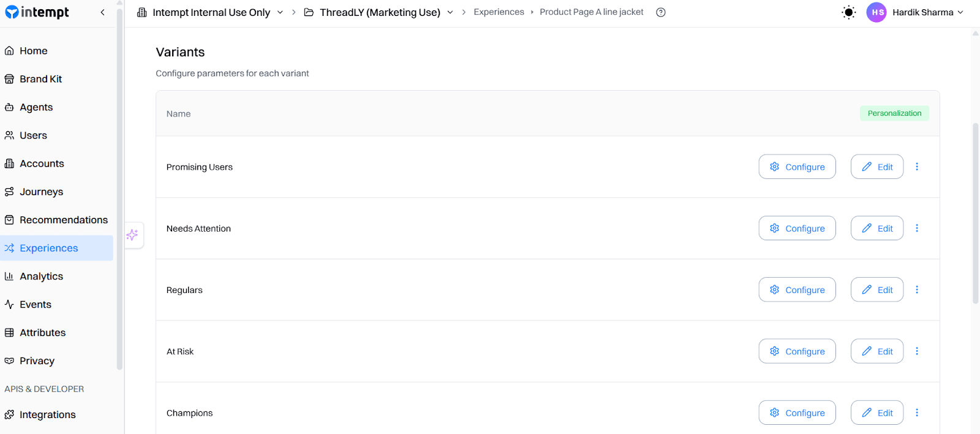Click the Promising Users variant name
Viewport: 980px width, 434px height.
200,167
